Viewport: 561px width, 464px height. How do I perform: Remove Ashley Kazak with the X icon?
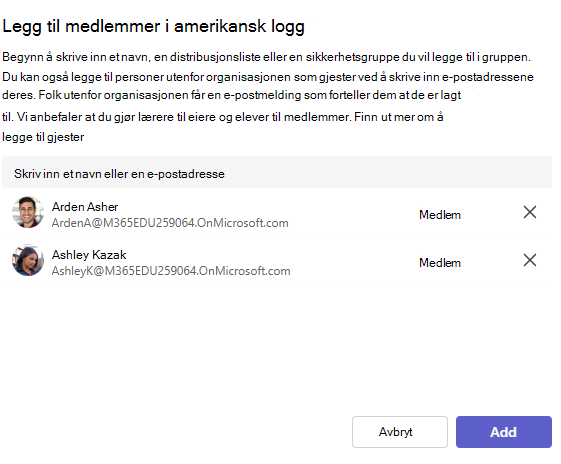[530, 260]
